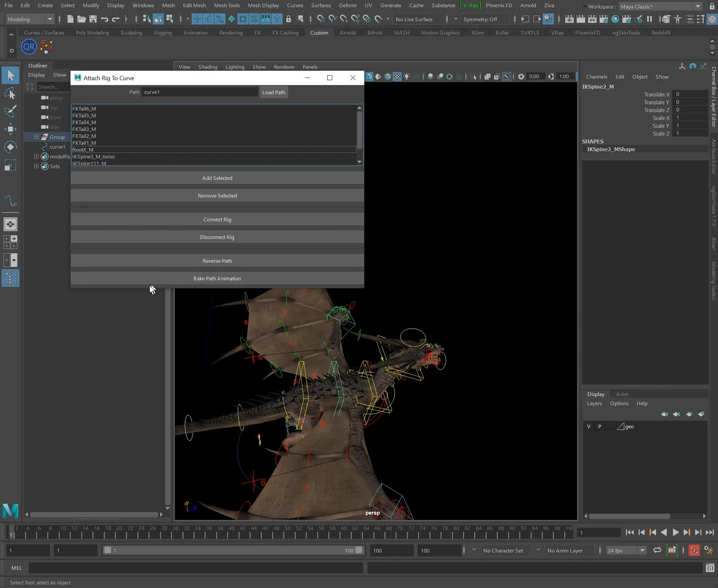Undo the last action
The width and height of the screenshot is (718, 588).
click(x=105, y=19)
